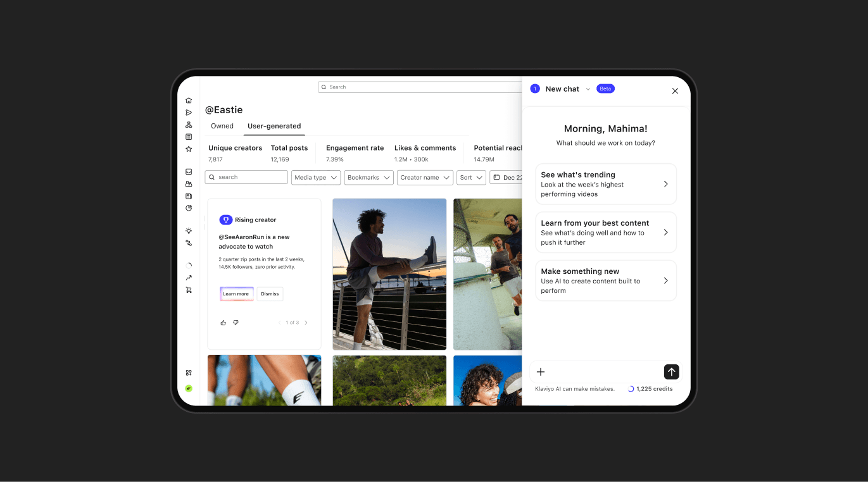This screenshot has height=482, width=868.
Task: Click the numbered chat badge icon
Action: point(535,89)
